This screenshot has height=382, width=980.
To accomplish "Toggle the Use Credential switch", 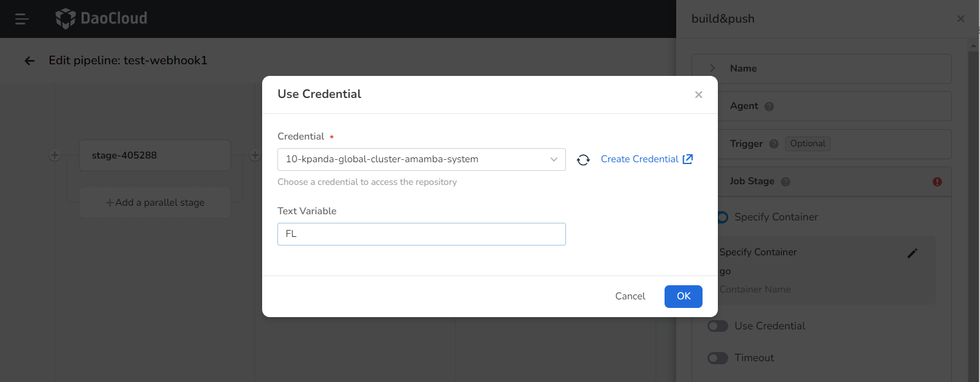I will pyautogui.click(x=718, y=326).
